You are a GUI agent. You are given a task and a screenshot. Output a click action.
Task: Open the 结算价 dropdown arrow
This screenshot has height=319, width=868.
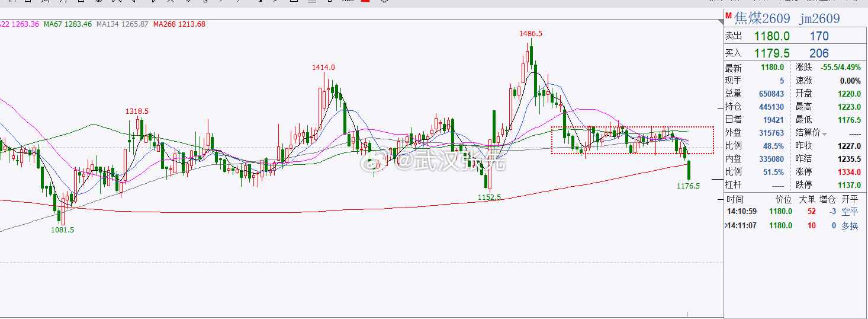(824, 134)
